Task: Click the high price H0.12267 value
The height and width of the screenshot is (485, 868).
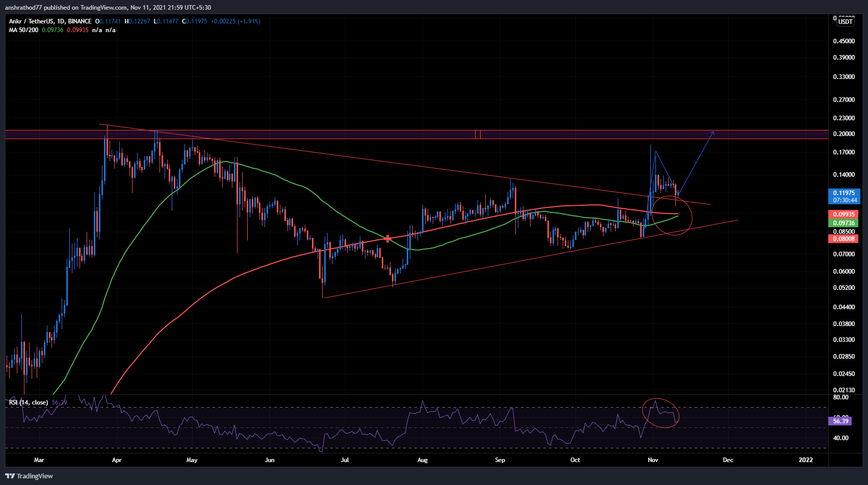Action: tap(137, 21)
